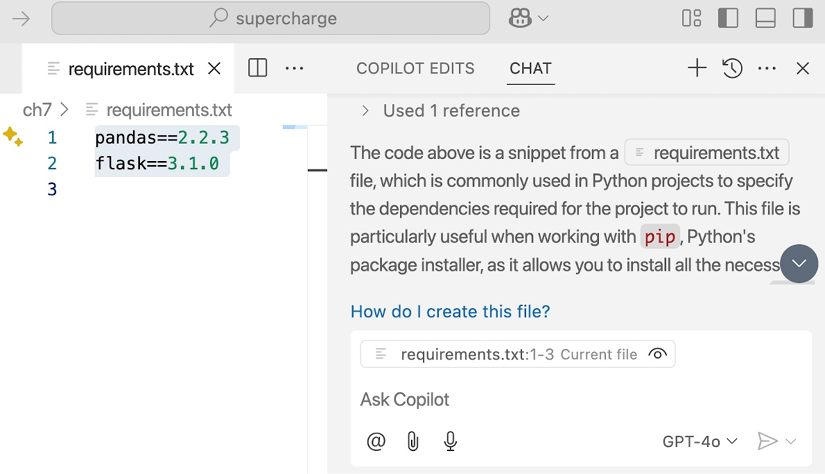825x474 pixels.
Task: Open requirements.txt file chip in chat response
Action: point(707,153)
